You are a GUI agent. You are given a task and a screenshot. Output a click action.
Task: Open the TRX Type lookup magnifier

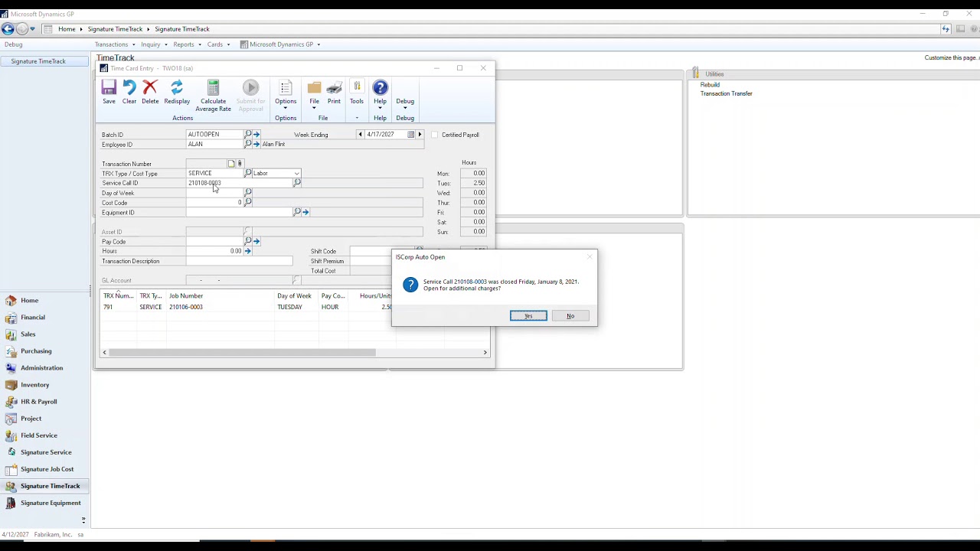[248, 174]
